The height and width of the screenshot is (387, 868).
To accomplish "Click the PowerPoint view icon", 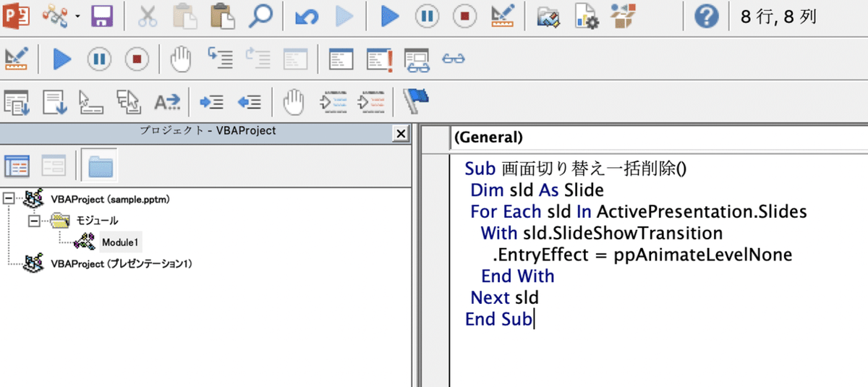I will pyautogui.click(x=17, y=15).
